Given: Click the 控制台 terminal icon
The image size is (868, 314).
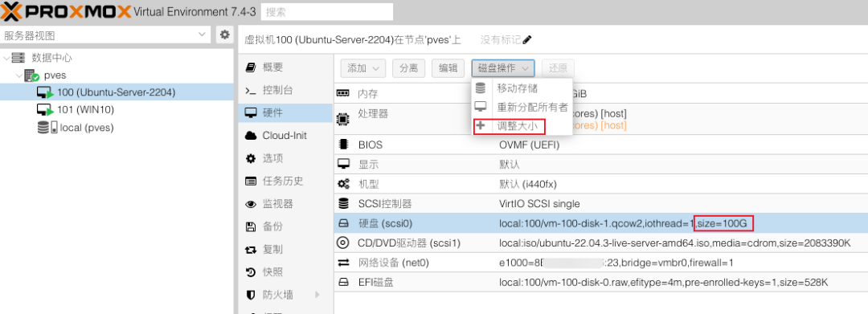Looking at the screenshot, I should pos(251,91).
